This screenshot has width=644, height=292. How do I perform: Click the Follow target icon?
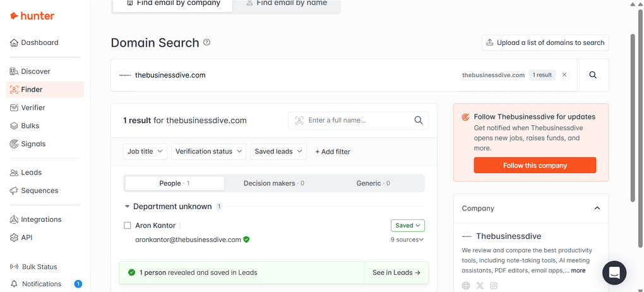[465, 117]
